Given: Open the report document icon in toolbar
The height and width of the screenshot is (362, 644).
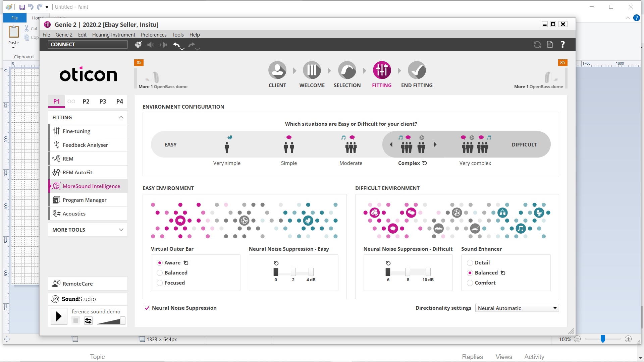Looking at the screenshot, I should [550, 45].
